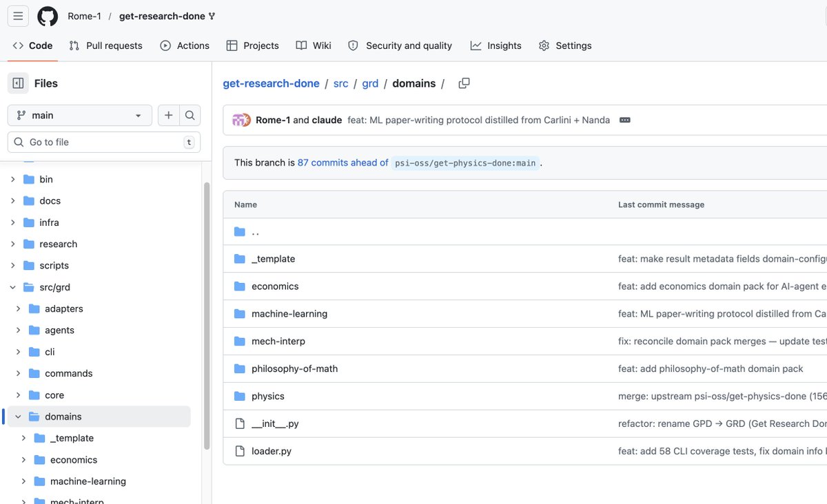This screenshot has width=827, height=504.
Task: Click folder icon next to docs
Action: click(x=28, y=200)
